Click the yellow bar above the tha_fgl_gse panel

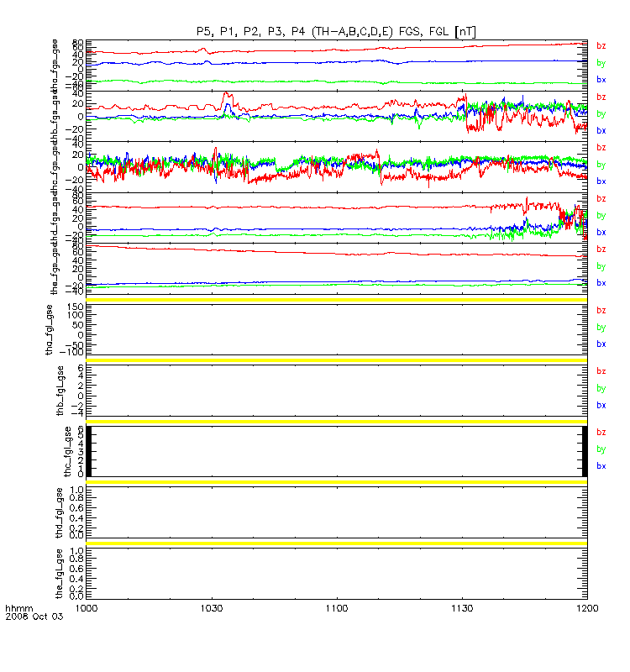(x=337, y=300)
